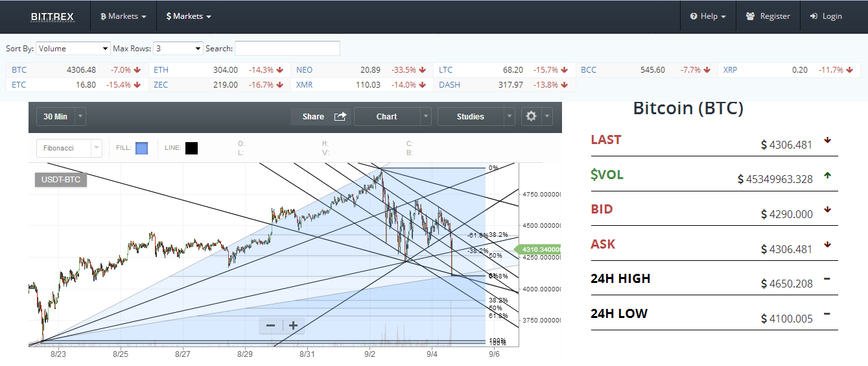Select the XRP ticker link
This screenshot has height=366, width=868.
[730, 70]
